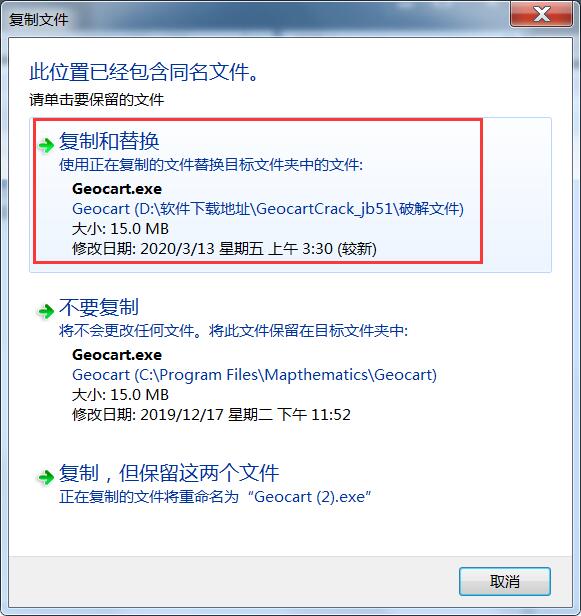Choose the 复制和替换 option heading
The image size is (581, 616).
pos(109,141)
